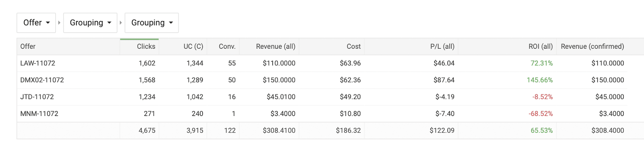Click the 1,234 clicks value
The height and width of the screenshot is (151, 644).
[x=147, y=97]
